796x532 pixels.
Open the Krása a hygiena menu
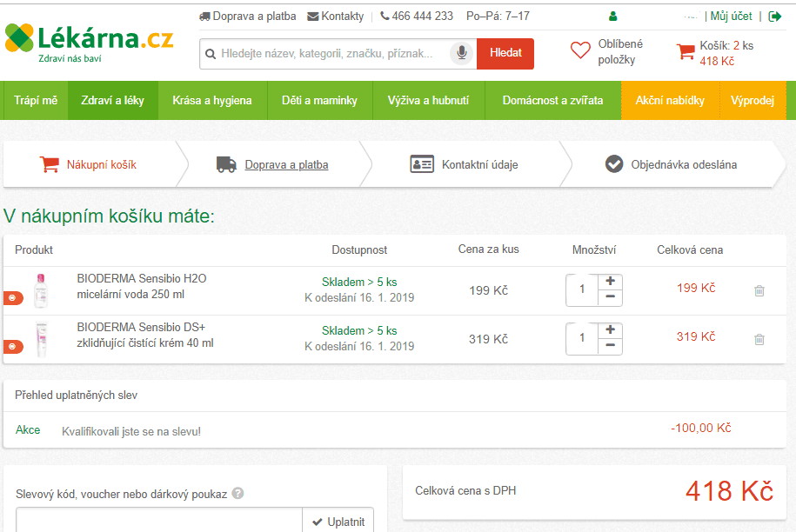pos(211,100)
